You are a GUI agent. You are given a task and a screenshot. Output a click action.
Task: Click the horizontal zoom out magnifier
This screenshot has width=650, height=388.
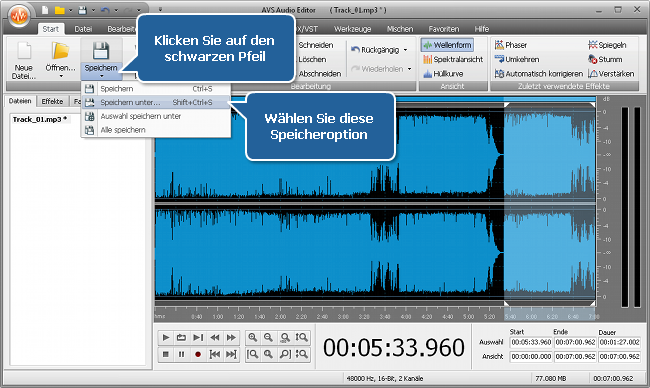tap(269, 337)
